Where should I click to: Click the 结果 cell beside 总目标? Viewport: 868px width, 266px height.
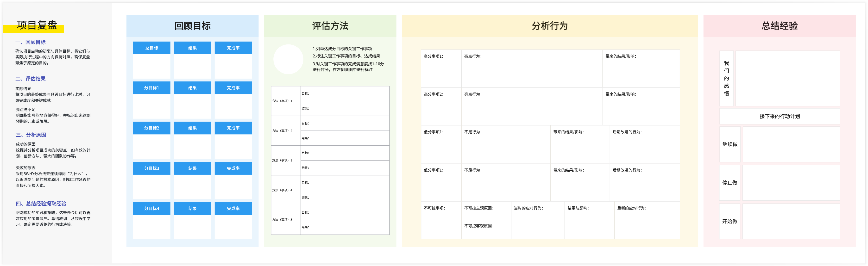pos(192,48)
